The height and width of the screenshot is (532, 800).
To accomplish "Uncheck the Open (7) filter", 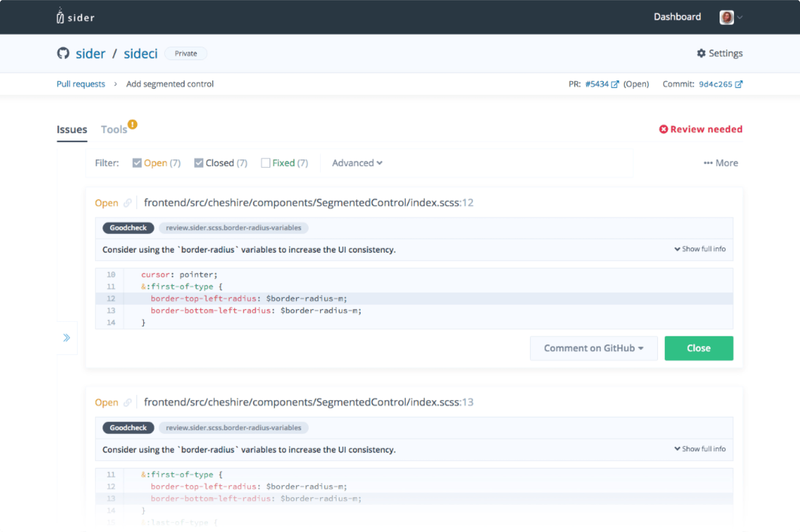I will [137, 163].
